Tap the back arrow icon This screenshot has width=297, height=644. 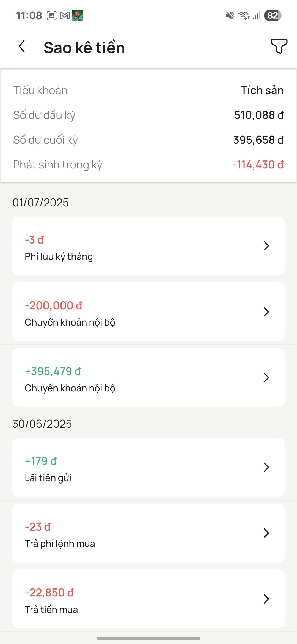click(x=22, y=47)
